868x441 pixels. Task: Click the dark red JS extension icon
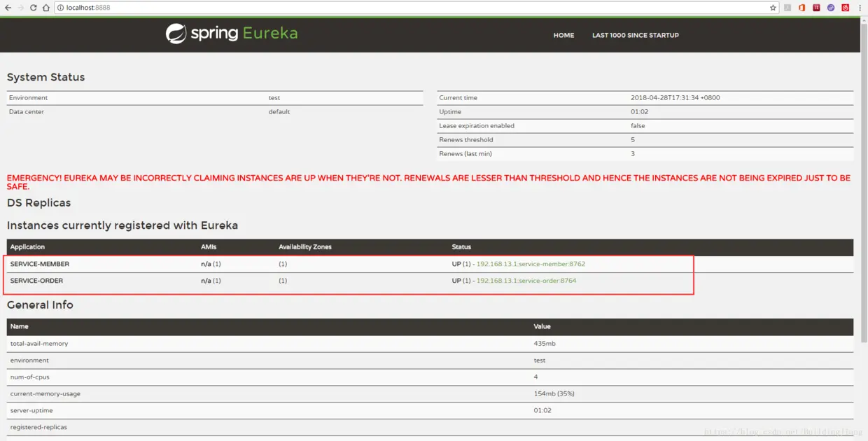(816, 8)
